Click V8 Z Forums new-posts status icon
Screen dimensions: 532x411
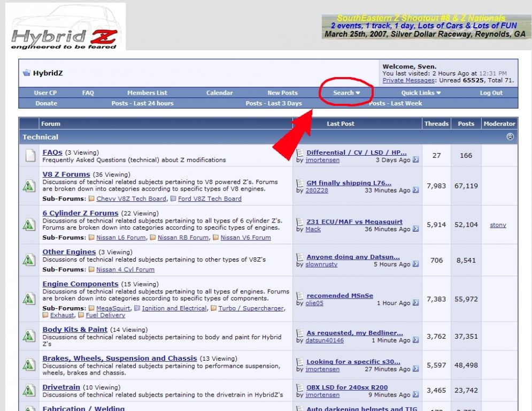[29, 186]
